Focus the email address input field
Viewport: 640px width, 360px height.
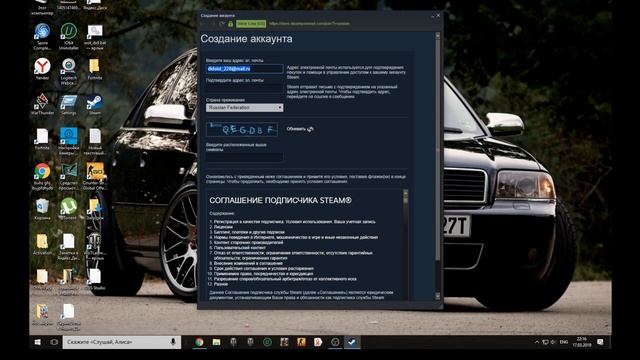click(x=244, y=69)
